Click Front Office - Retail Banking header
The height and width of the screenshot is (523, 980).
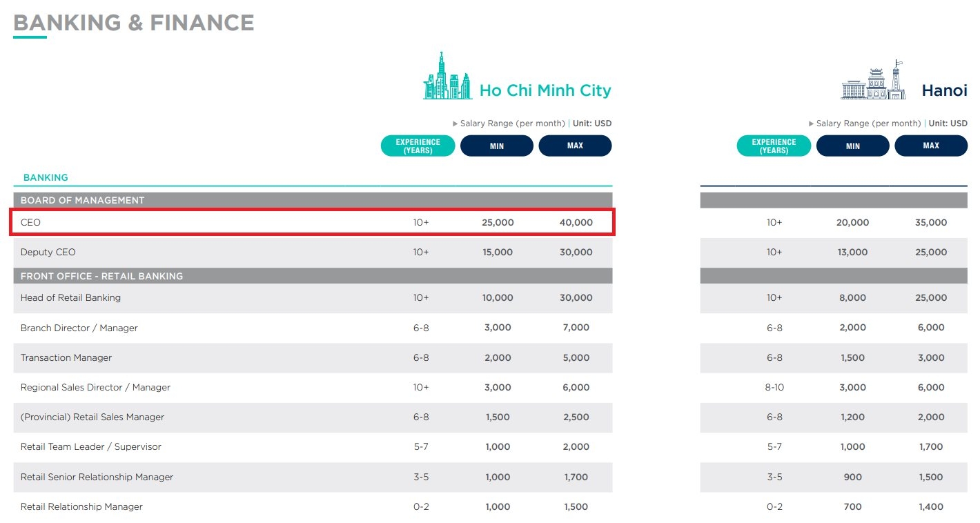coord(101,276)
